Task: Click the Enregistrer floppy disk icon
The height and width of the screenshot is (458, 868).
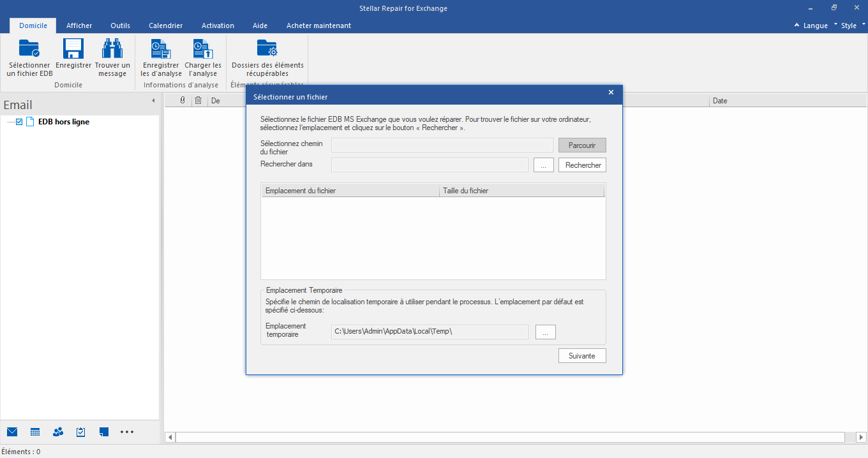Action: coord(73,48)
